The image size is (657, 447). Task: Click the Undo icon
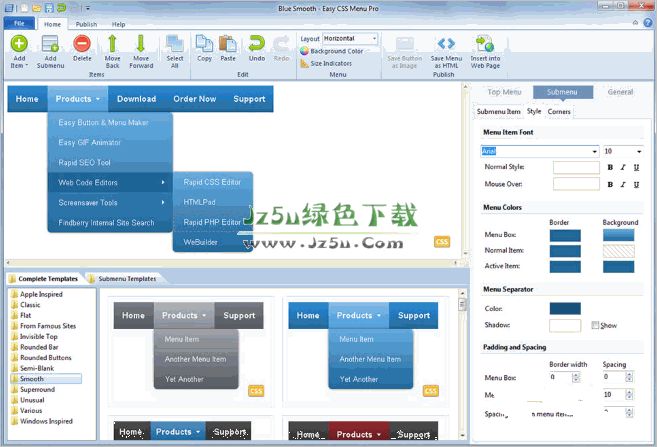point(256,44)
